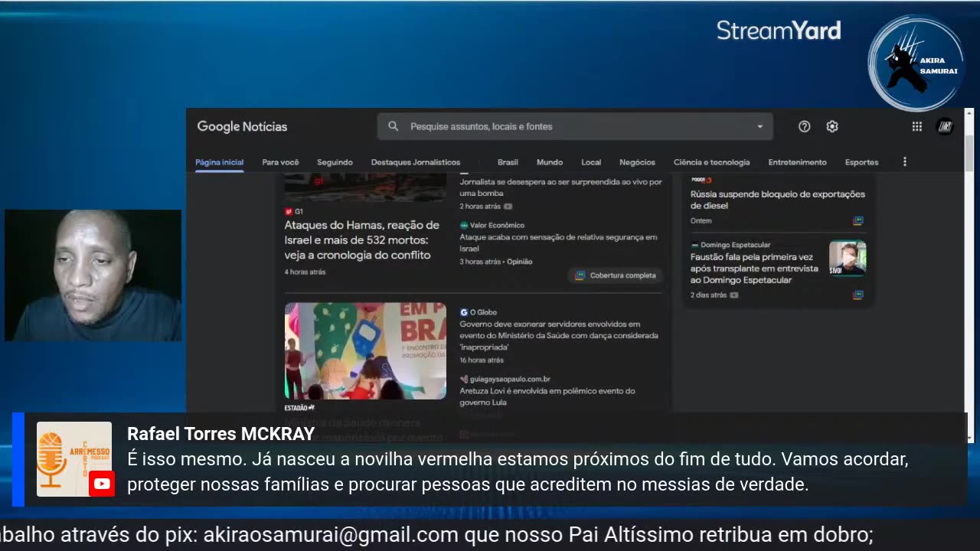Open the 'Ataques do Hamas' G1 headline

(361, 240)
